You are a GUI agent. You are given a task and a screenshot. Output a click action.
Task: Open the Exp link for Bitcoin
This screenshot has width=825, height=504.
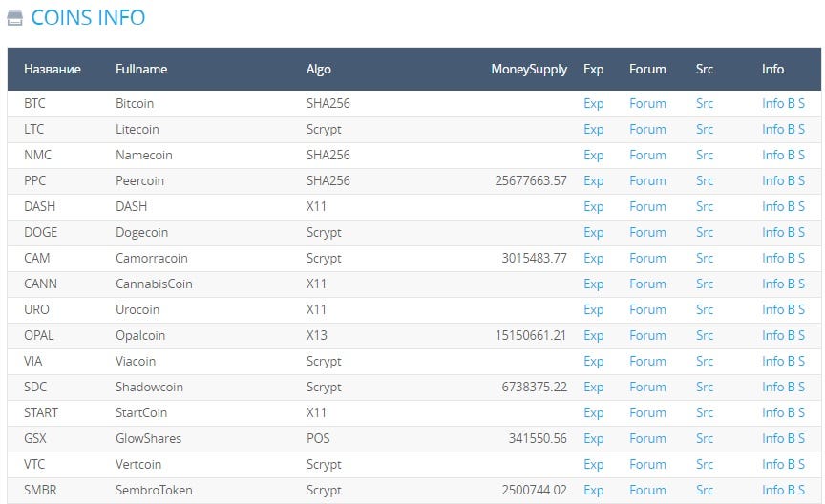593,104
